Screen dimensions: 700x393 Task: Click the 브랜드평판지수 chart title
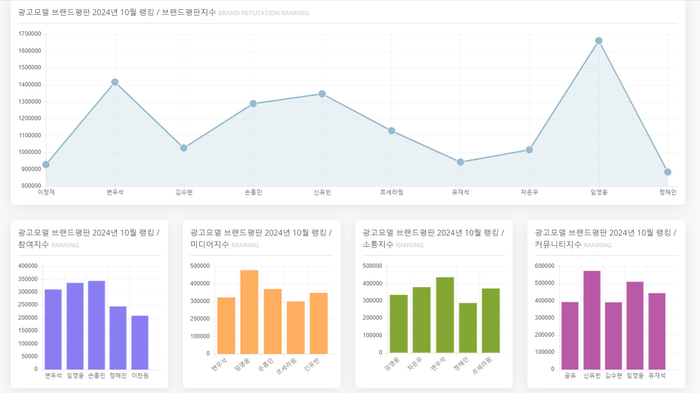117,13
